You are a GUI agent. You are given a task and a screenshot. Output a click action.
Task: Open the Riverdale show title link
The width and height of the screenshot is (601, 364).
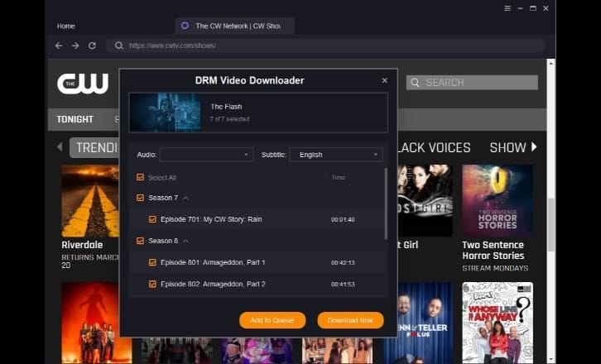tap(82, 245)
